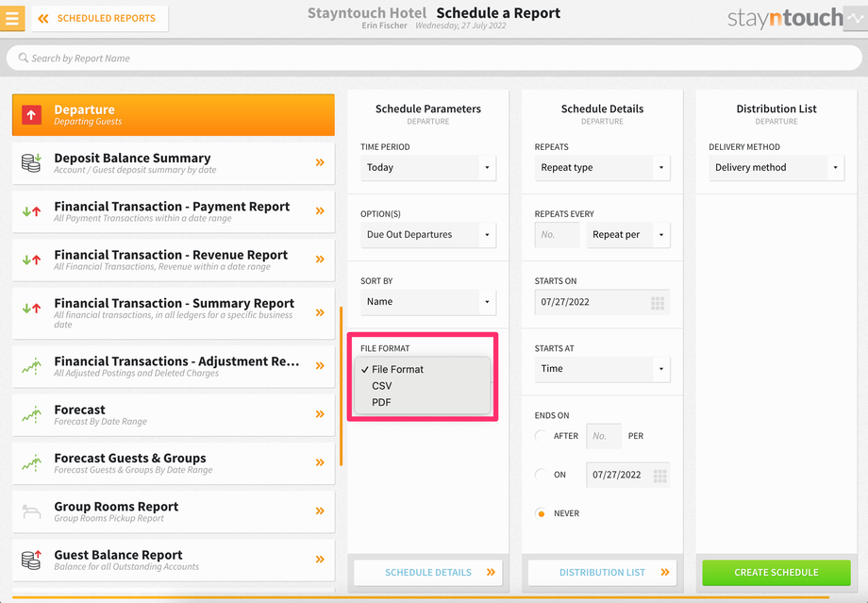Click the Schedule Details button
The width and height of the screenshot is (868, 603).
428,573
